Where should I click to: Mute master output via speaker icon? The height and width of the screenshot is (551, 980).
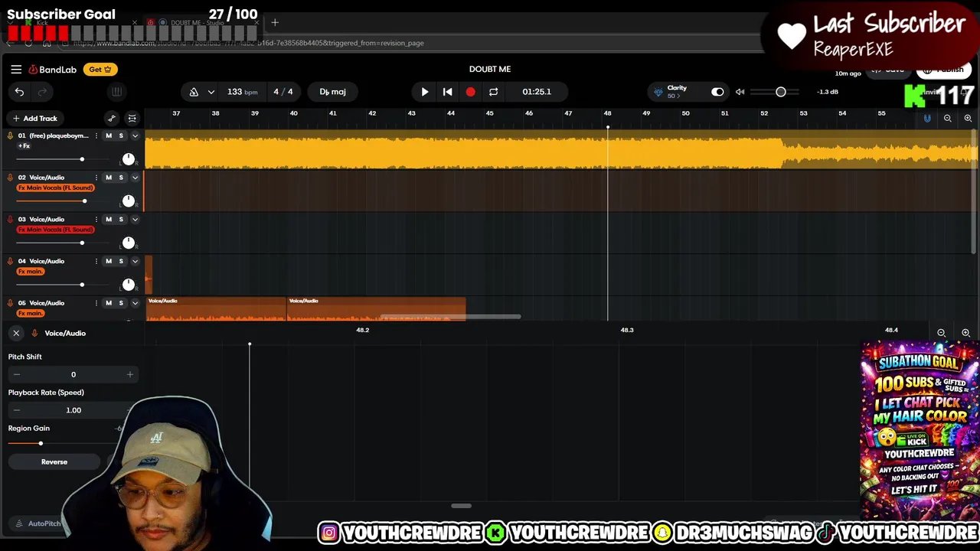[740, 92]
